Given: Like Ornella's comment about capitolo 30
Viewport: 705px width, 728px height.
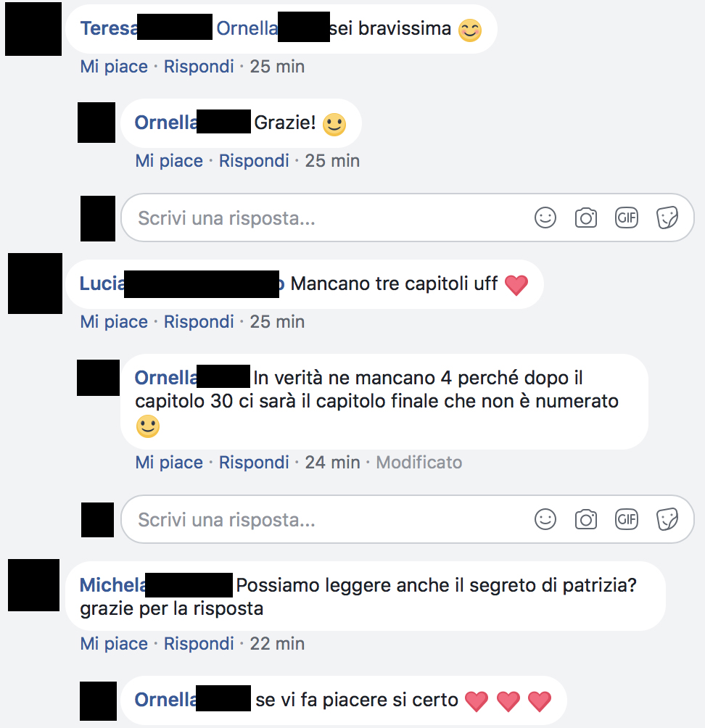Looking at the screenshot, I should (x=169, y=462).
